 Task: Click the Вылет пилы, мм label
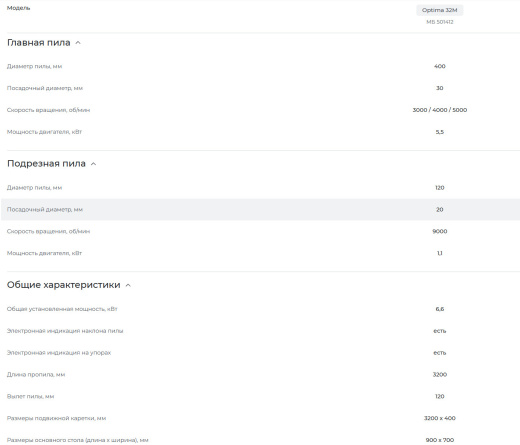(30, 397)
